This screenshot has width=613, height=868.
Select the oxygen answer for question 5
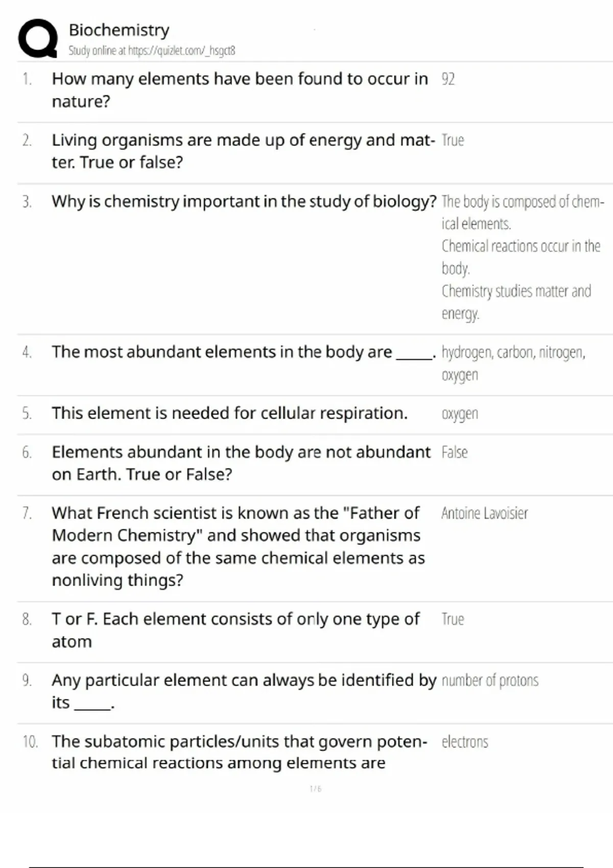pyautogui.click(x=460, y=414)
